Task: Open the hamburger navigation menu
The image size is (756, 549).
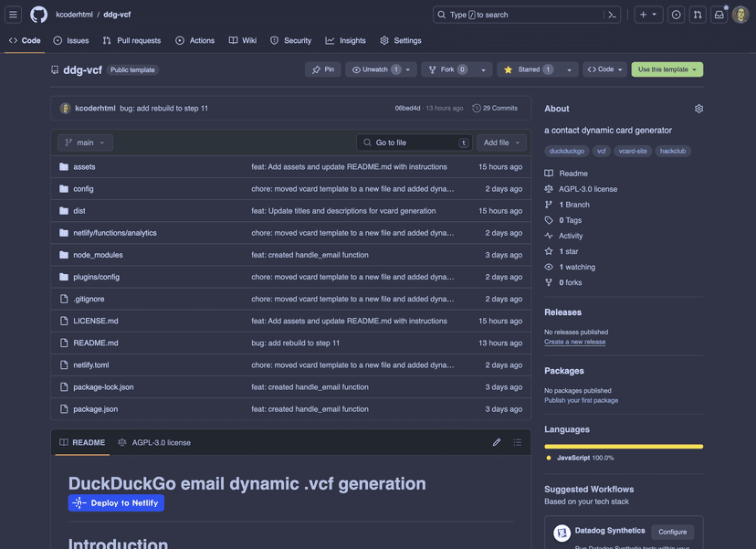Action: click(x=14, y=15)
